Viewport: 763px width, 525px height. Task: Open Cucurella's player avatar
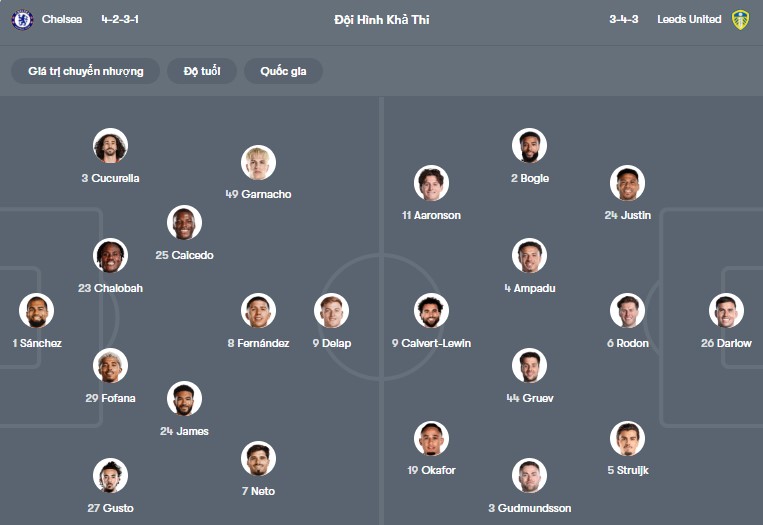110,146
